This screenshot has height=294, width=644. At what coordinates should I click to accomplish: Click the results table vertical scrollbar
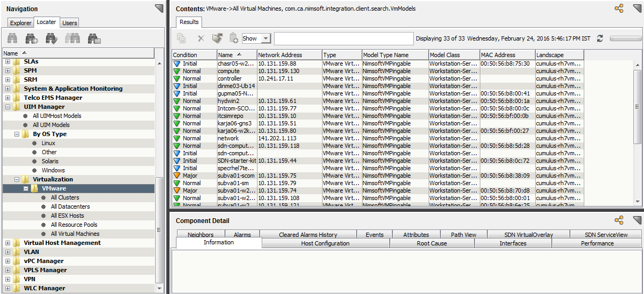(638, 107)
